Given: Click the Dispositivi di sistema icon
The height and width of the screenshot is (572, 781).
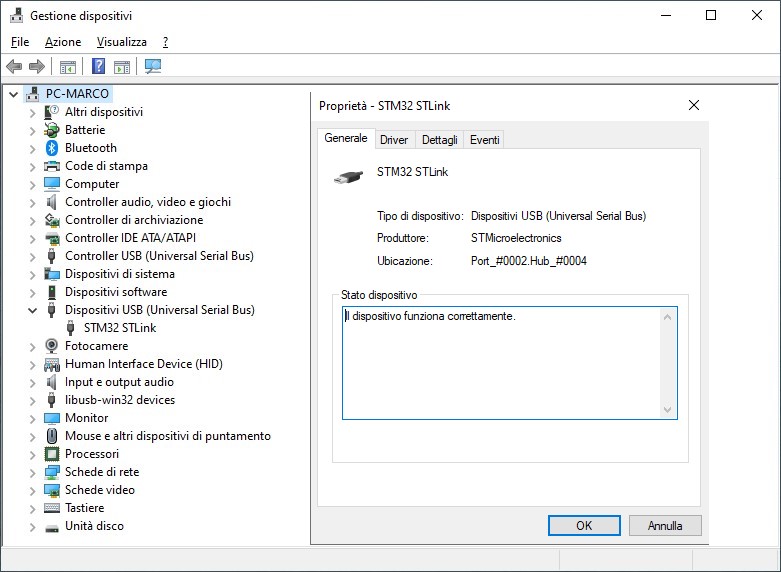Looking at the screenshot, I should pyautogui.click(x=52, y=274).
